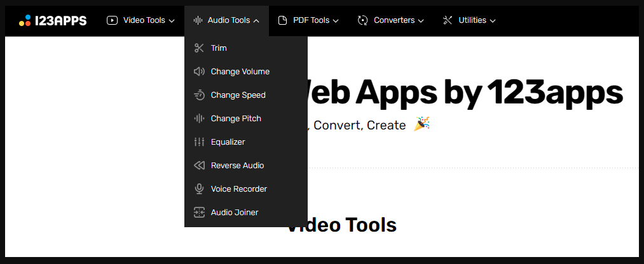644x264 pixels.
Task: Click the scissors Trim icon
Action: pyautogui.click(x=199, y=48)
